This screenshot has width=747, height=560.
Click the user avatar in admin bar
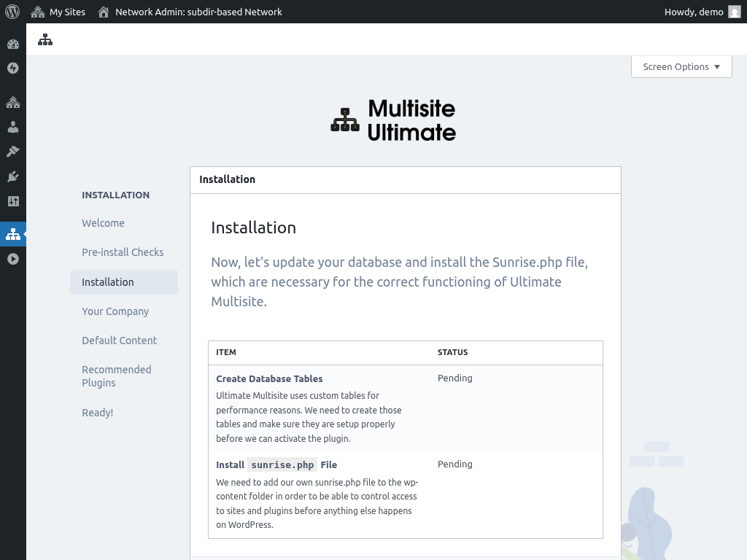735,12
